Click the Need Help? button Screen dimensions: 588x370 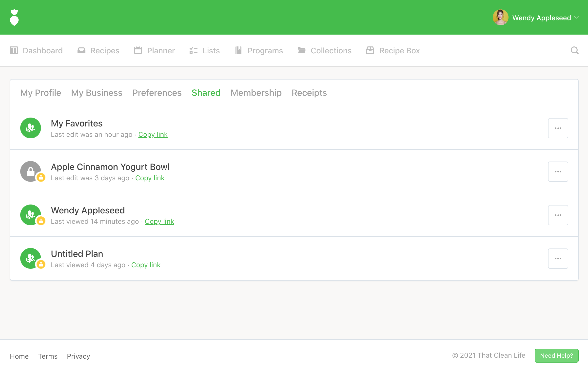coord(556,355)
